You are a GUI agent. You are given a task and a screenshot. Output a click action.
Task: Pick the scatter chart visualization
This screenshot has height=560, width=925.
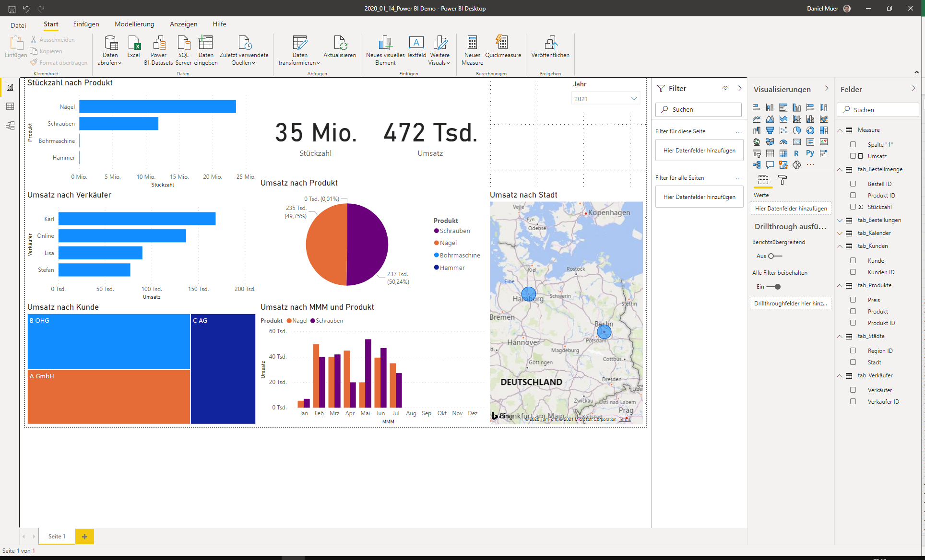(x=783, y=130)
